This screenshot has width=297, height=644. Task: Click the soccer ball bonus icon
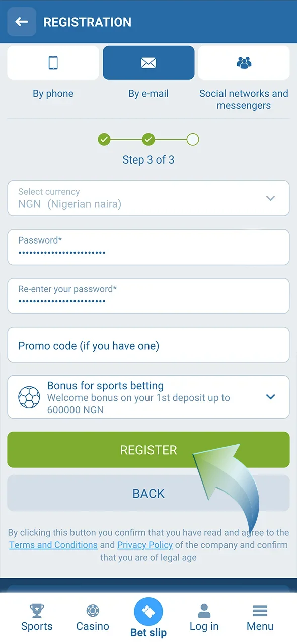click(29, 397)
